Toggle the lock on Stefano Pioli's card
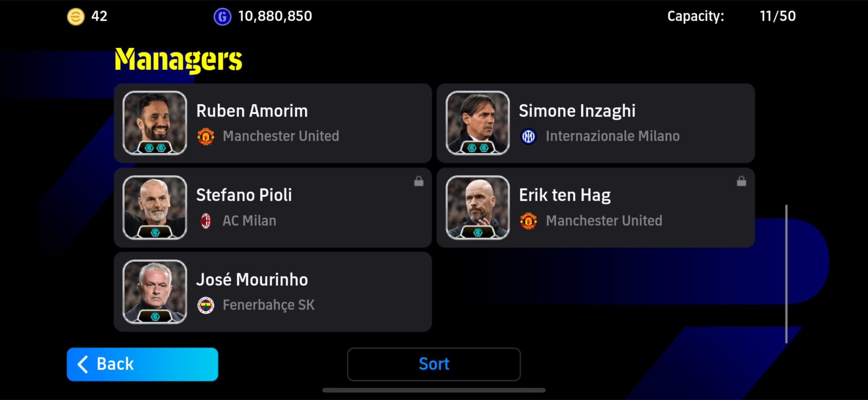Viewport: 868px width, 400px height. tap(419, 181)
